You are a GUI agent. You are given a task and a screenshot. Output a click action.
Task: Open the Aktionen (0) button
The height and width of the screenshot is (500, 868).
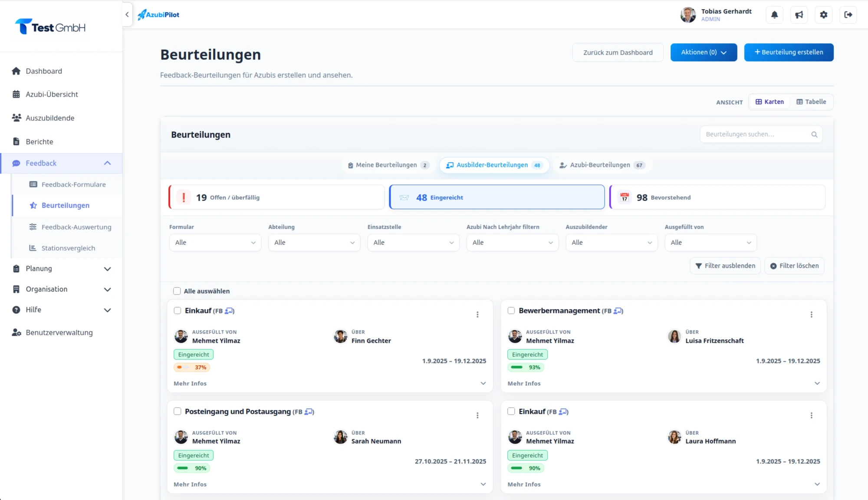[704, 53]
